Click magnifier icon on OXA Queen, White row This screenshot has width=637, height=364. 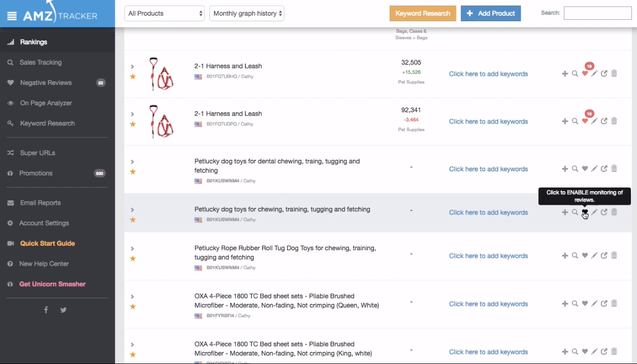click(x=575, y=304)
